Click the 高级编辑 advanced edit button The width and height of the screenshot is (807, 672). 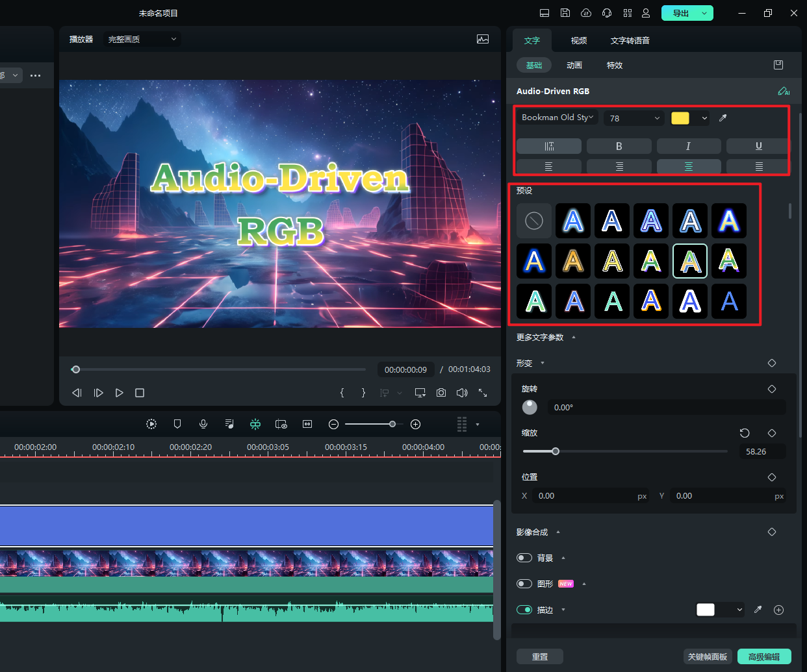pyautogui.click(x=763, y=656)
